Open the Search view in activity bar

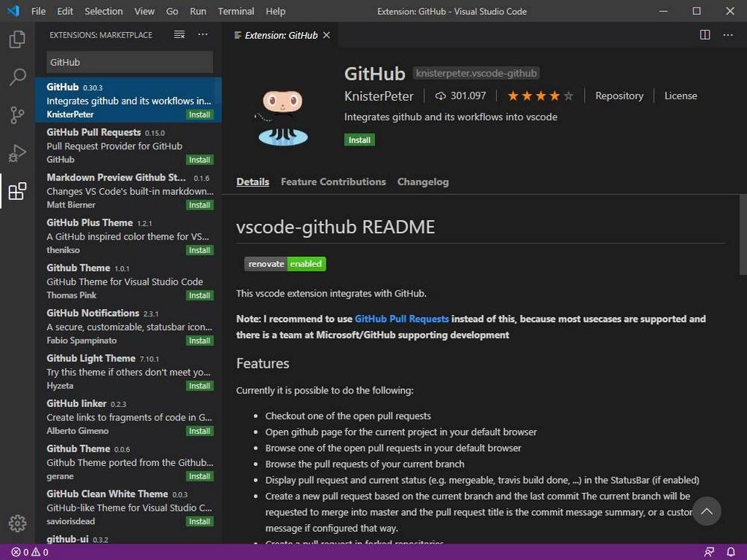click(x=17, y=77)
